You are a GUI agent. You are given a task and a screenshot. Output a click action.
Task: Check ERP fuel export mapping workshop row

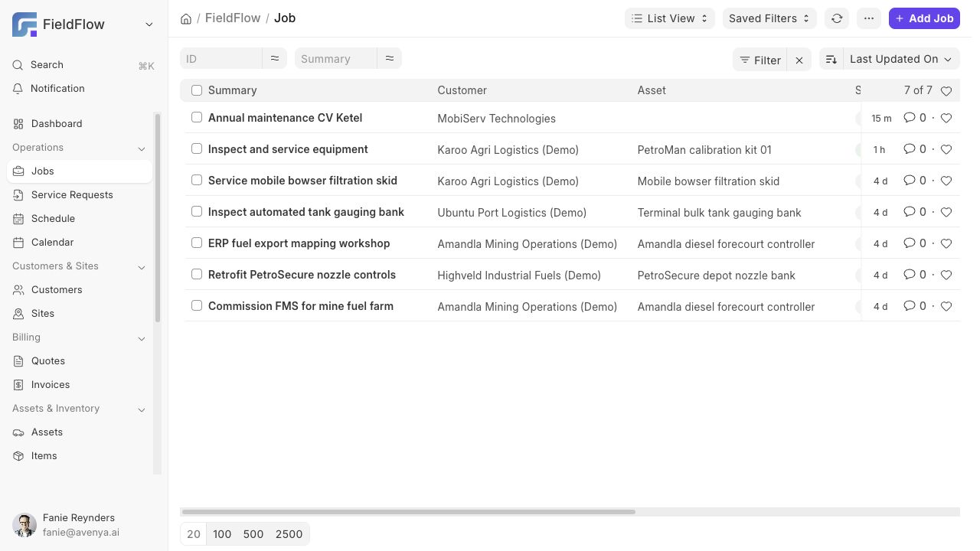(x=197, y=243)
